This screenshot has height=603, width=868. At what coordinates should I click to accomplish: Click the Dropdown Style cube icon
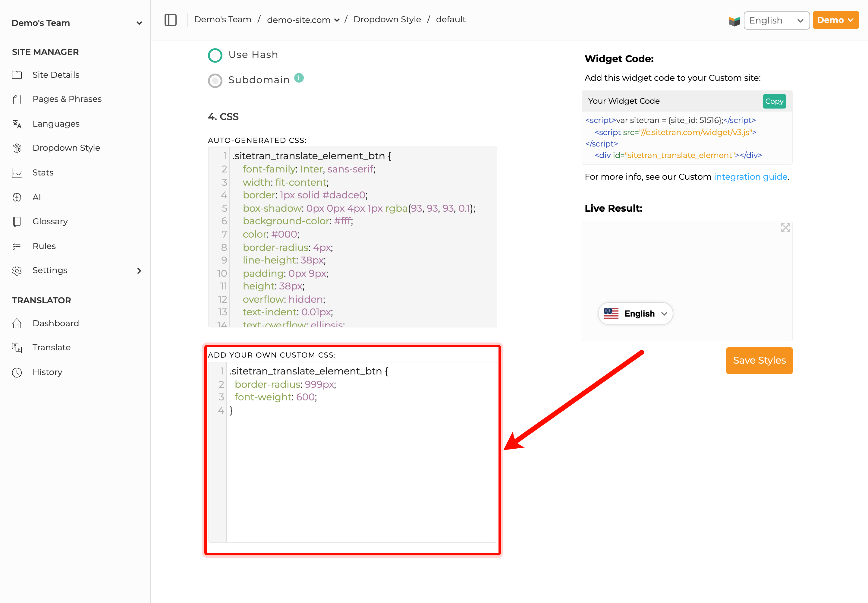pyautogui.click(x=17, y=148)
